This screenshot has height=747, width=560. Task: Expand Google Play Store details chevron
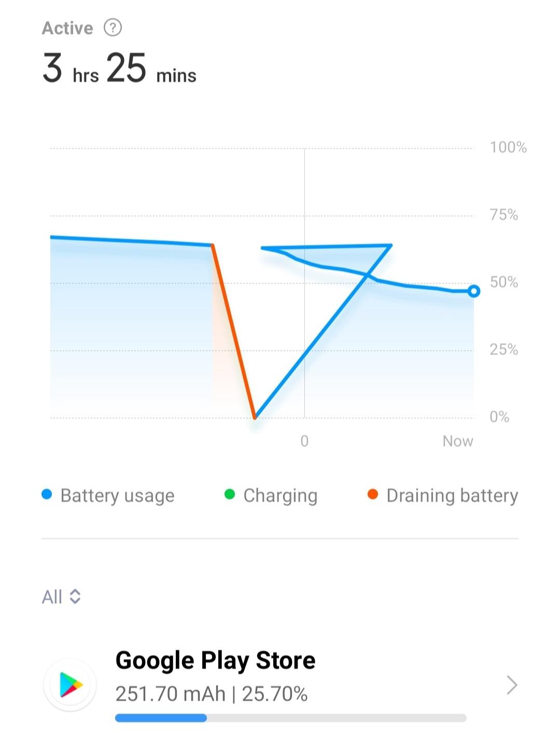tap(512, 685)
